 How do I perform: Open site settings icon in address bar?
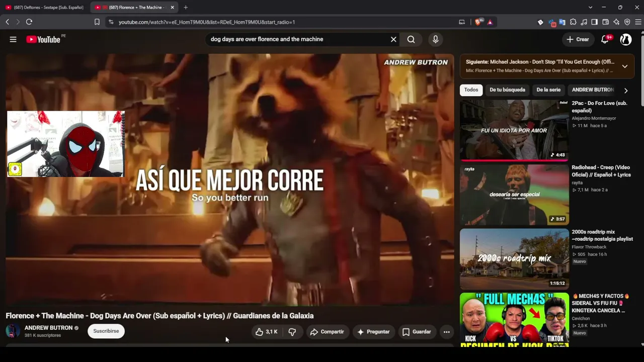tap(111, 22)
